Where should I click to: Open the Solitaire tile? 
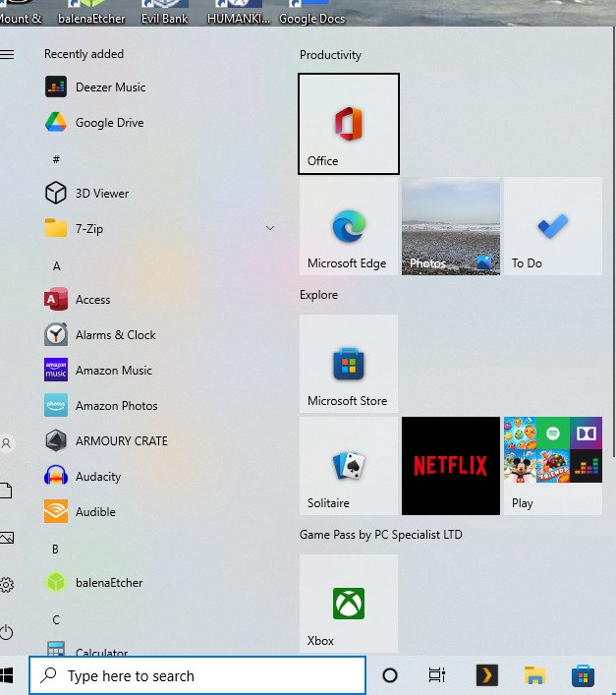pyautogui.click(x=349, y=466)
